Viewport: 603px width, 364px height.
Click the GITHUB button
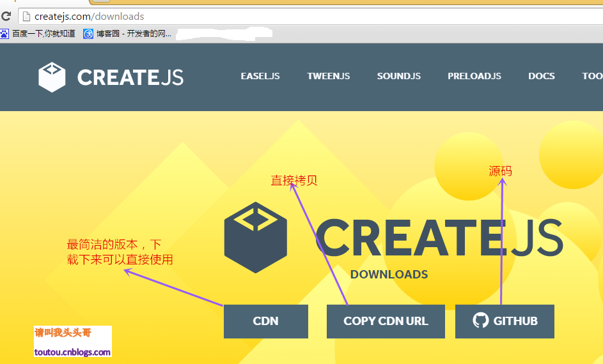[x=505, y=321]
